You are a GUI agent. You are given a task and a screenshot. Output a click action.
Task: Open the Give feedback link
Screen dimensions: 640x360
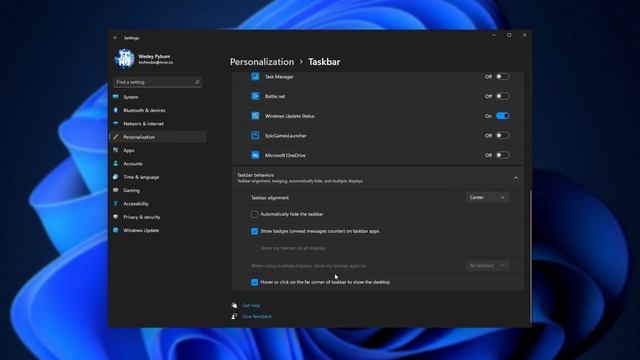(257, 316)
